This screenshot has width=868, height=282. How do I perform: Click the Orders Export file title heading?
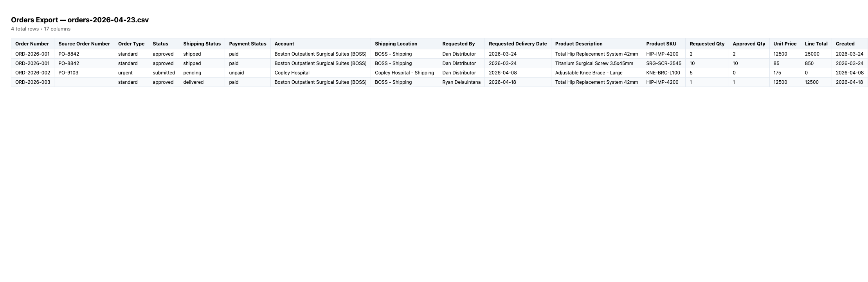pyautogui.click(x=80, y=20)
